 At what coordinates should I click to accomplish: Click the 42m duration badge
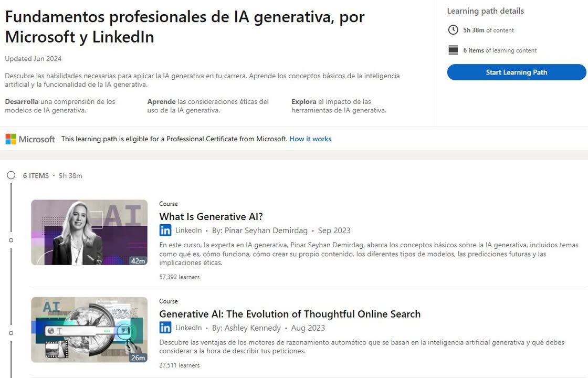(138, 260)
